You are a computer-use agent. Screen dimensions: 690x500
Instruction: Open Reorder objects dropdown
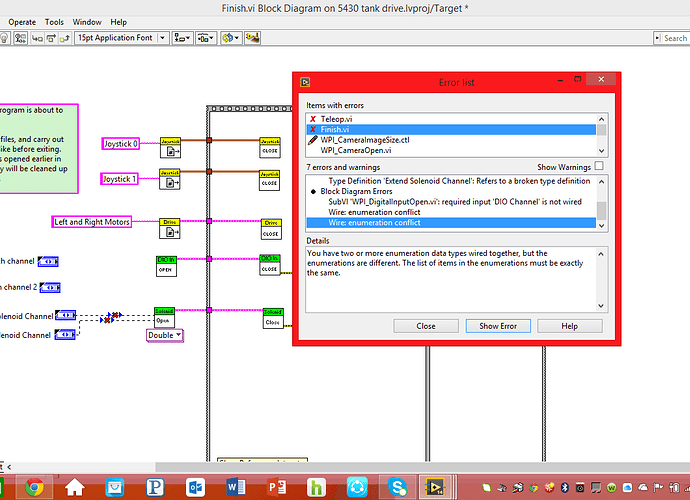point(231,38)
